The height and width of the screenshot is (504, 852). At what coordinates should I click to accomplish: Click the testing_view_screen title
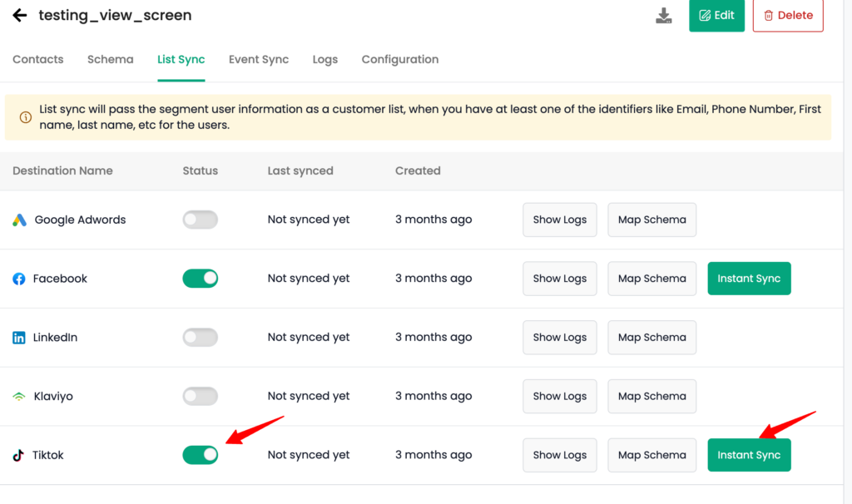tap(115, 15)
